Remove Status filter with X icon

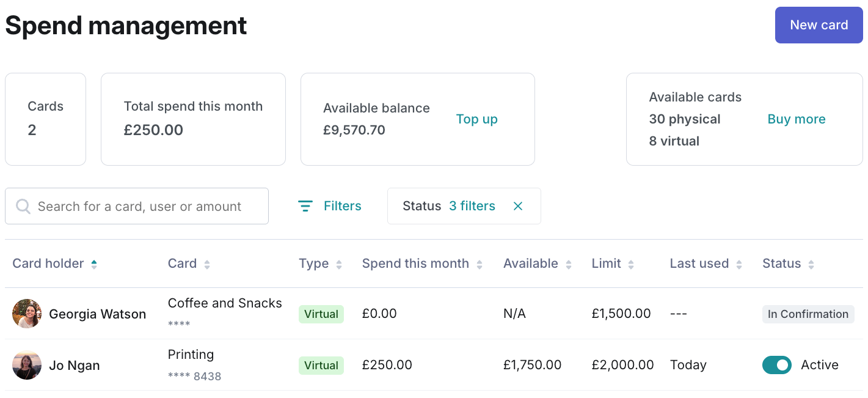click(518, 206)
